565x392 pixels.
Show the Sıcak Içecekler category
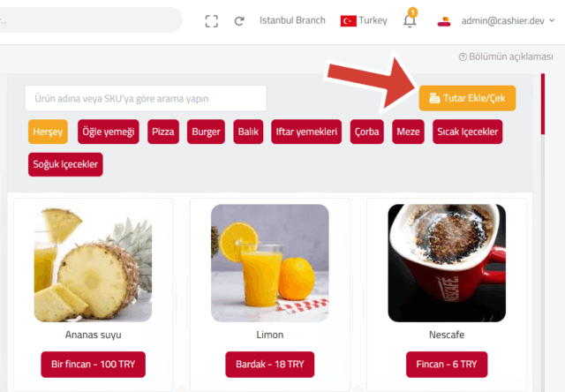(x=467, y=132)
